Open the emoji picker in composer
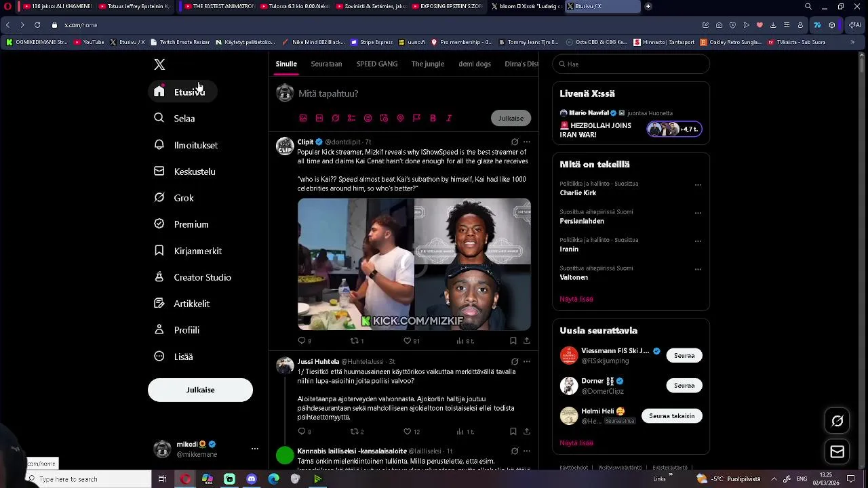868x488 pixels. click(x=368, y=118)
